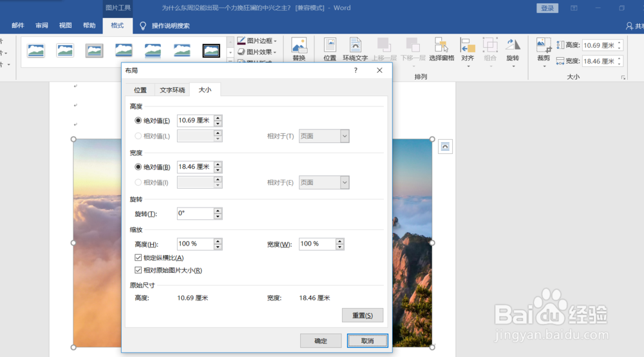This screenshot has height=357, width=644.
Task: Open dropdown under 裁剪 crop button
Action: coord(544,66)
